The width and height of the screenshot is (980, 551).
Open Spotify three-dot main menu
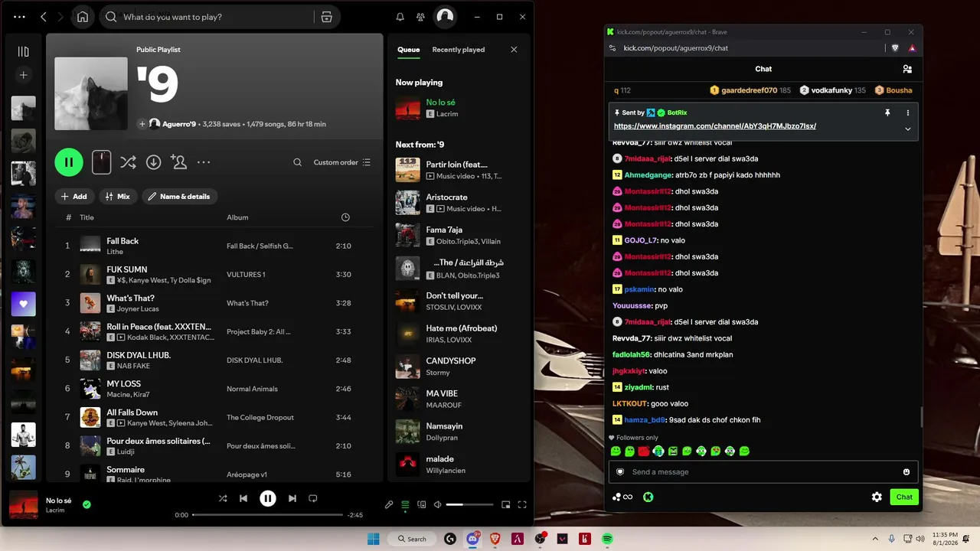coord(19,17)
